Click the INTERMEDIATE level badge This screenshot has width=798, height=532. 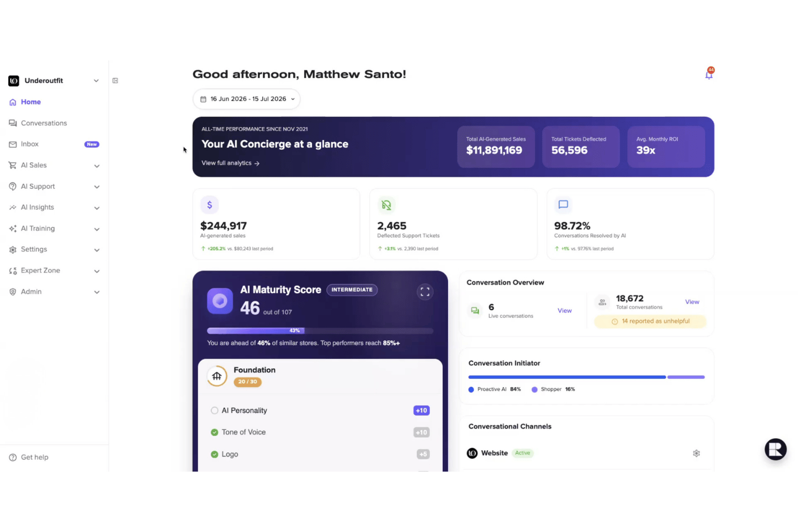point(352,290)
